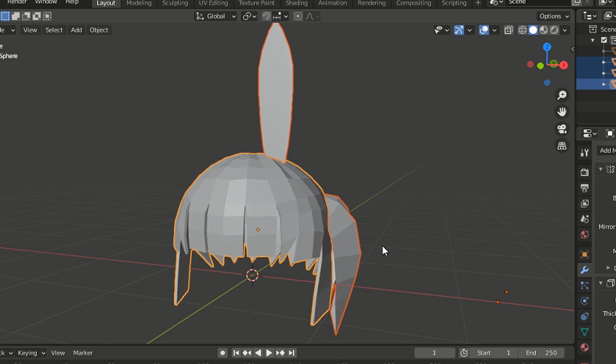Select the extend selection mode icon
Screen dimensions: 616x364
click(x=16, y=16)
